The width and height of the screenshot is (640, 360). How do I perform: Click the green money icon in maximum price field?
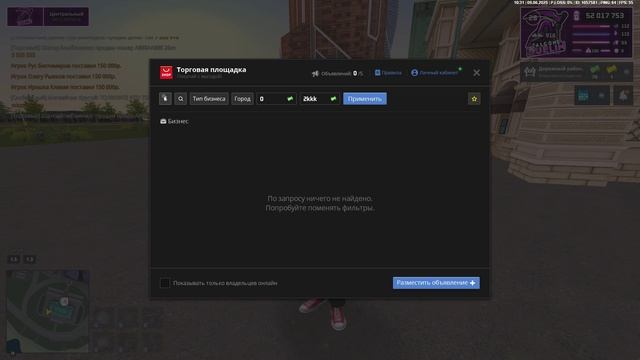(333, 99)
